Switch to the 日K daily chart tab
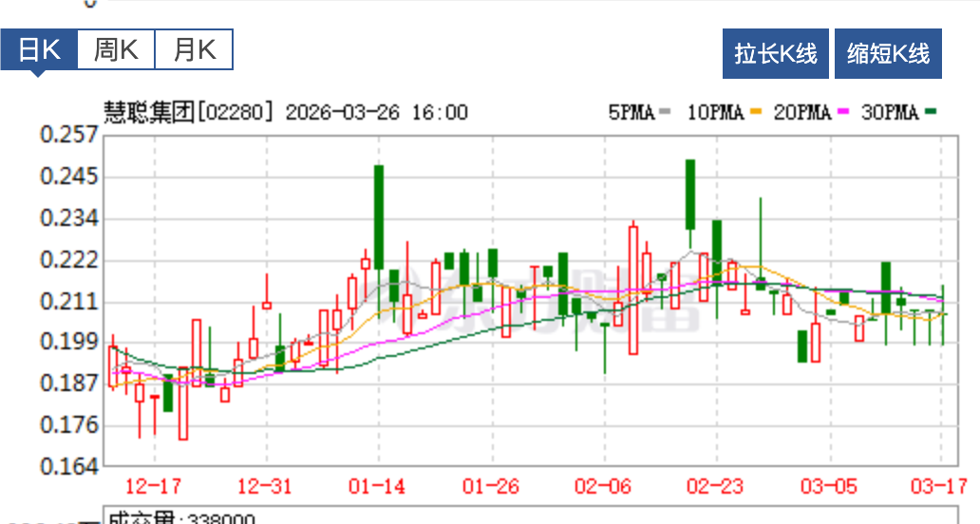Image resolution: width=980 pixels, height=524 pixels. click(x=39, y=49)
